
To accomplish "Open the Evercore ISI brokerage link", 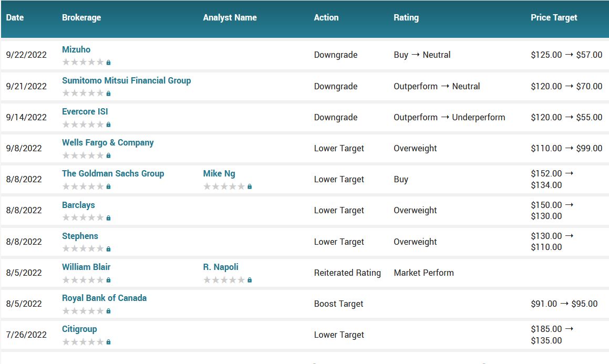I will [x=85, y=111].
